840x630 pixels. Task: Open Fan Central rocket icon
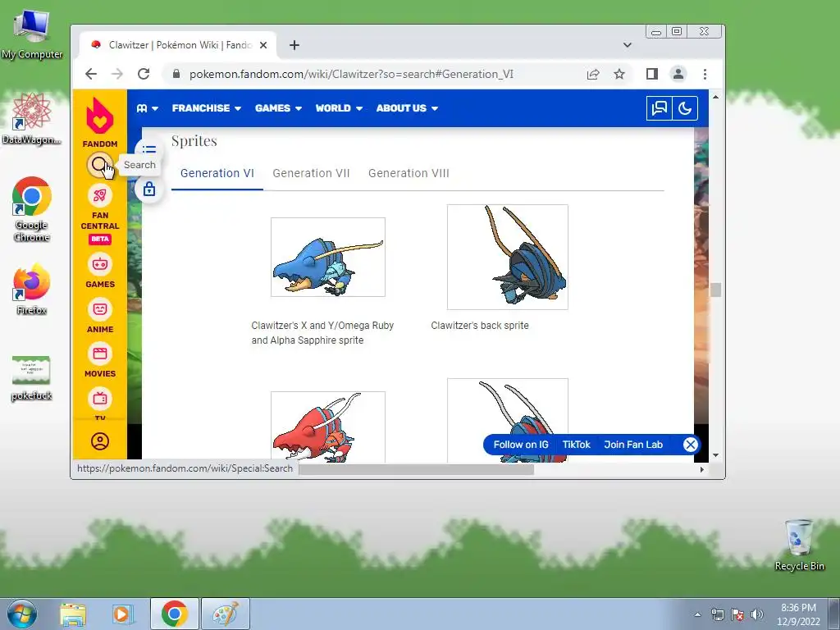99,195
